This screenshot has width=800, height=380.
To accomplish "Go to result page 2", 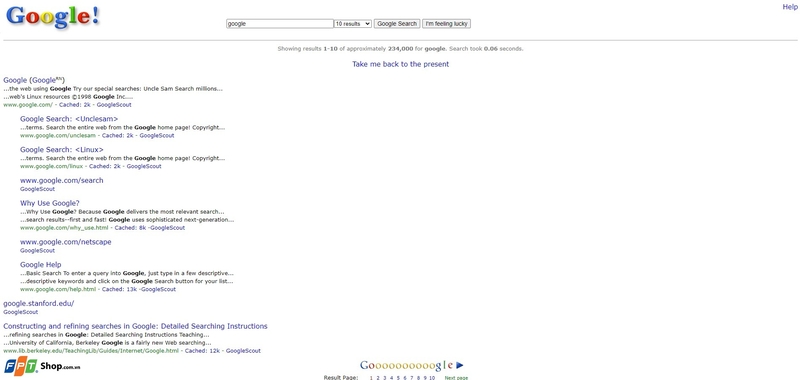I will [378, 378].
